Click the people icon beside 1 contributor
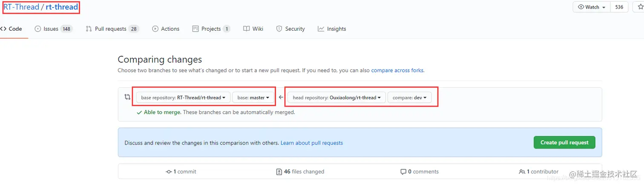 [522, 172]
